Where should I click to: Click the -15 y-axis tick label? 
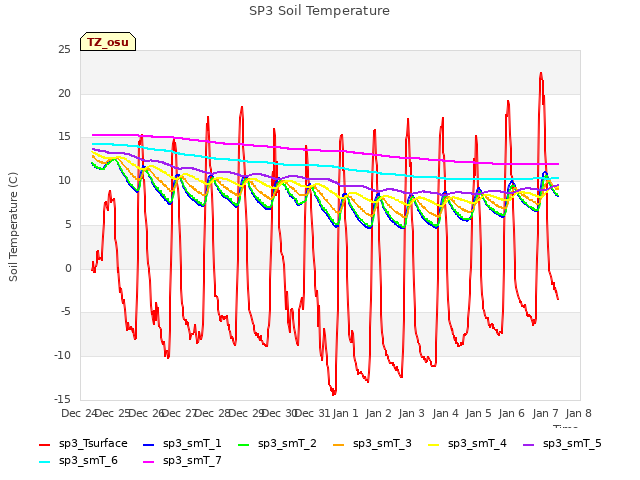[x=62, y=399]
